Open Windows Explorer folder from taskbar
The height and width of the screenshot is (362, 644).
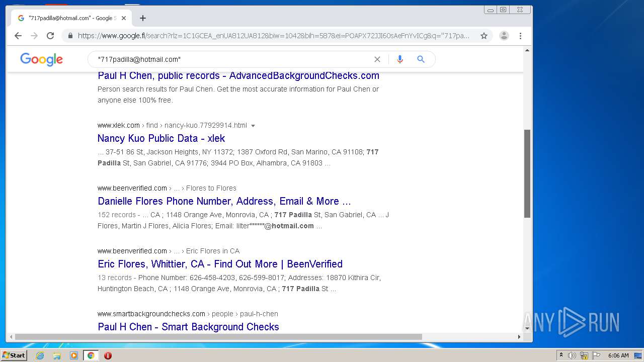pyautogui.click(x=57, y=355)
